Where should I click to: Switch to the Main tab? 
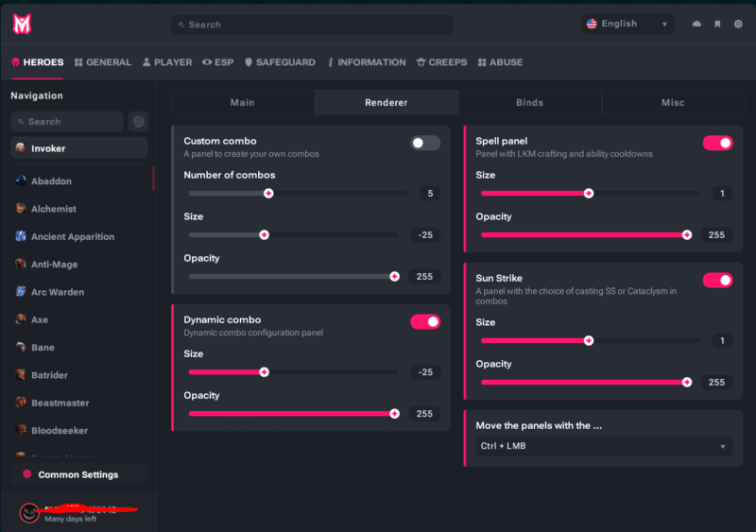243,103
